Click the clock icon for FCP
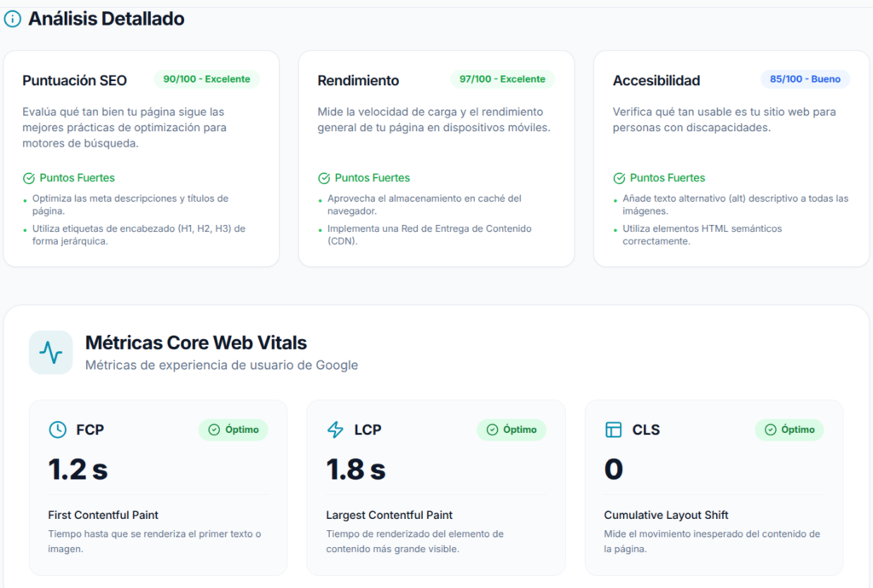This screenshot has width=873, height=588. pos(57,429)
